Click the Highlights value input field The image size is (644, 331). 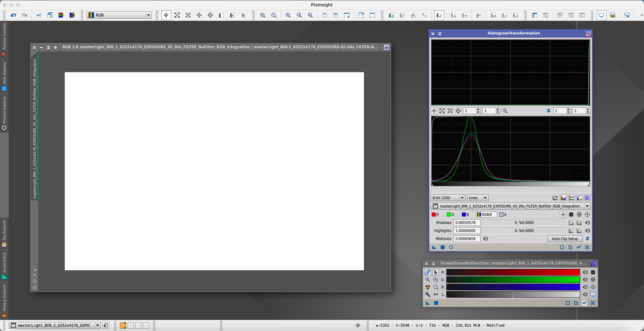tap(467, 231)
